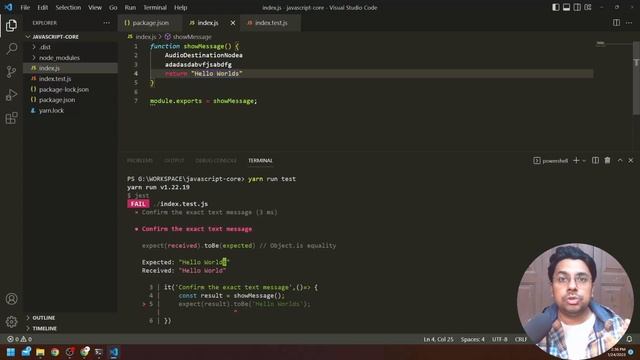Switch to the Output panel tab
Screen dimensions: 640x360
pyautogui.click(x=174, y=160)
